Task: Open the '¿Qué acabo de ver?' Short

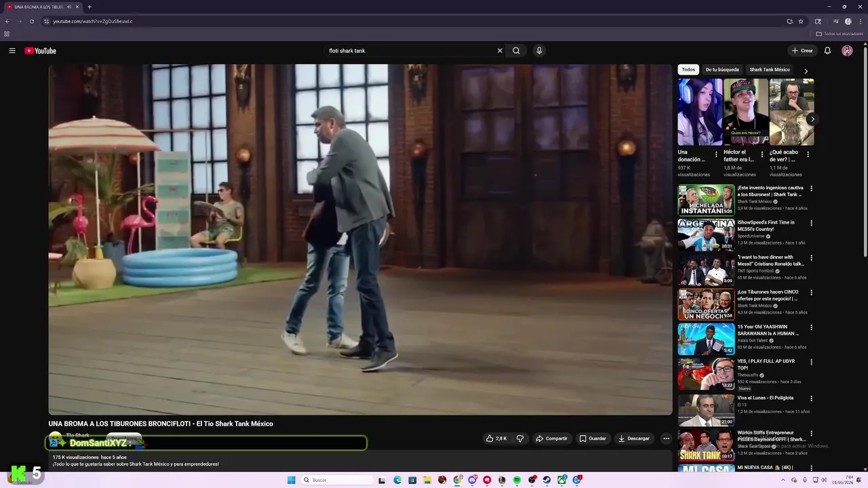Action: pos(791,112)
